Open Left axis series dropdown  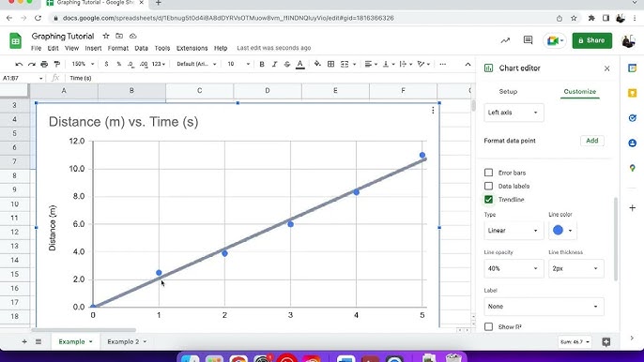pyautogui.click(x=514, y=113)
